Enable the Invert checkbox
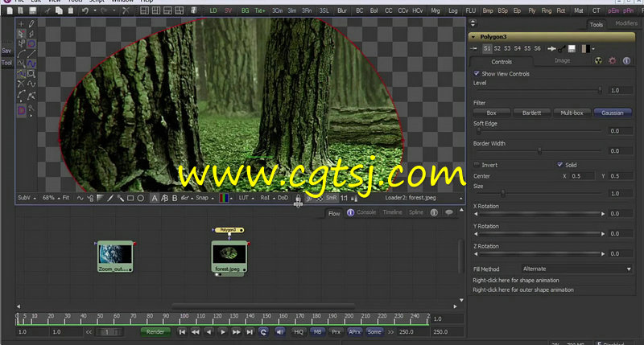This screenshot has width=644, height=345. 477,165
